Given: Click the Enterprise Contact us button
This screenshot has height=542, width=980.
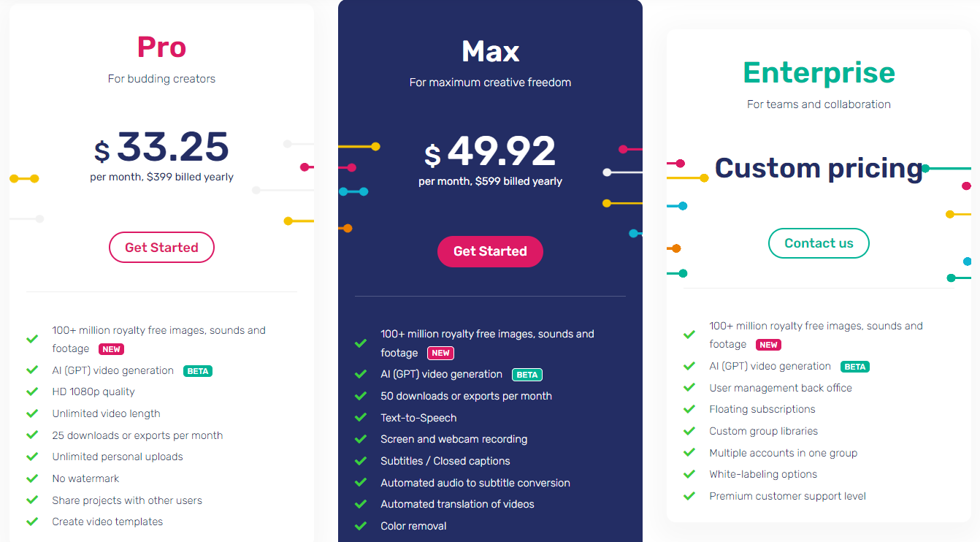Looking at the screenshot, I should pos(819,243).
